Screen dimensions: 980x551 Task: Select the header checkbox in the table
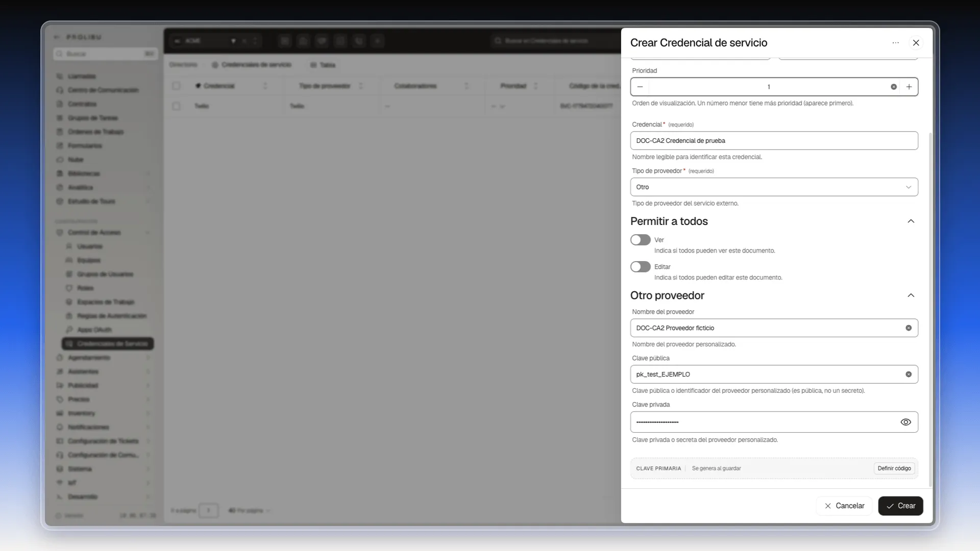(176, 86)
